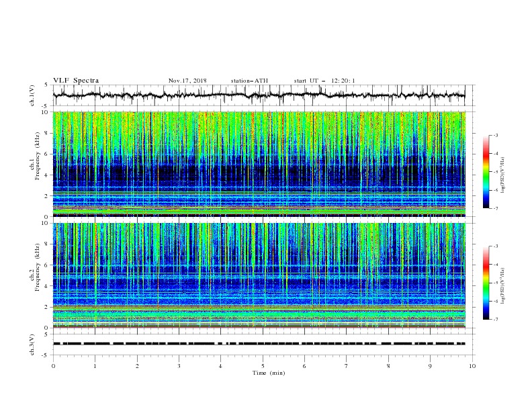Click time tick label '8' on time axis
This screenshot has width=532, height=411.
click(388, 366)
